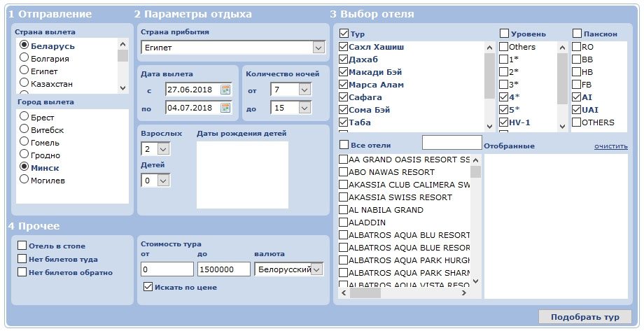
Task: Open the adults count dropdown
Action: tap(163, 148)
